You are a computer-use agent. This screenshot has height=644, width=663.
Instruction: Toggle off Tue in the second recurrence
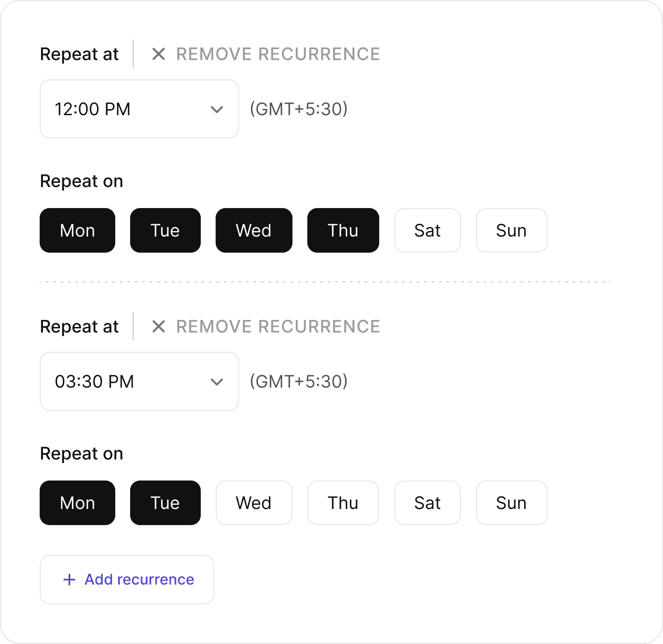coord(165,503)
